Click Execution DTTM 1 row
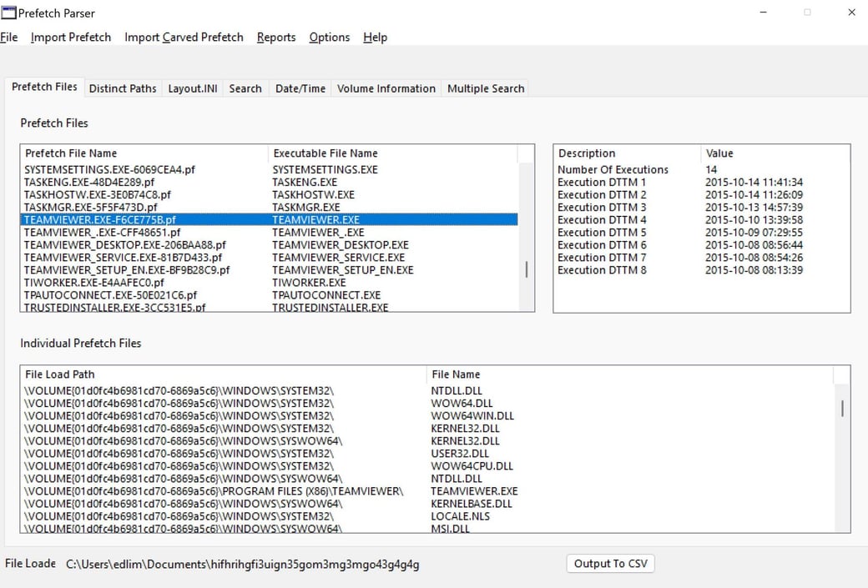Viewport: 868px width, 588px height. coord(701,182)
